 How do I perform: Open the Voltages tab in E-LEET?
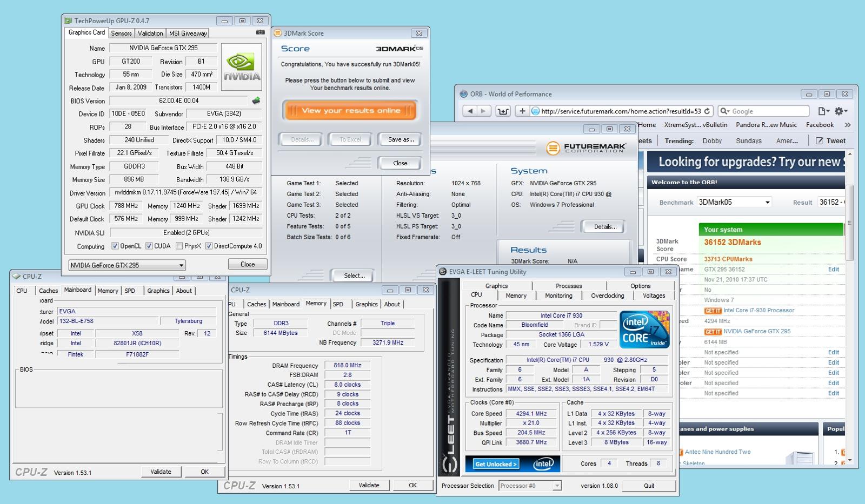click(654, 295)
